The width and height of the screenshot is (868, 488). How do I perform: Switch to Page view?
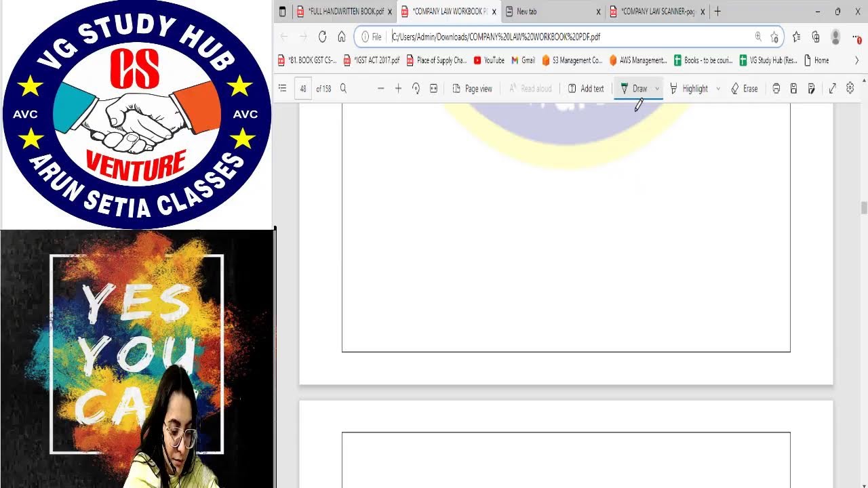472,89
